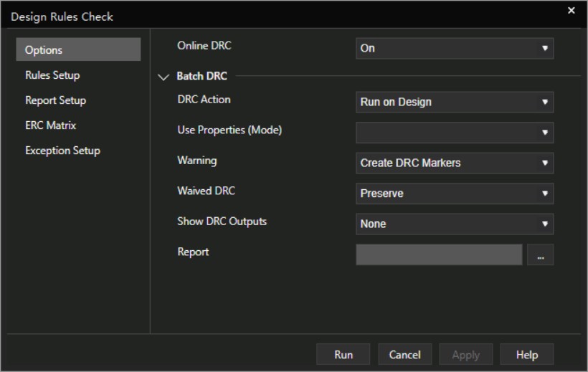Open the Waived DRC dropdown
This screenshot has width=588, height=372.
(x=455, y=194)
